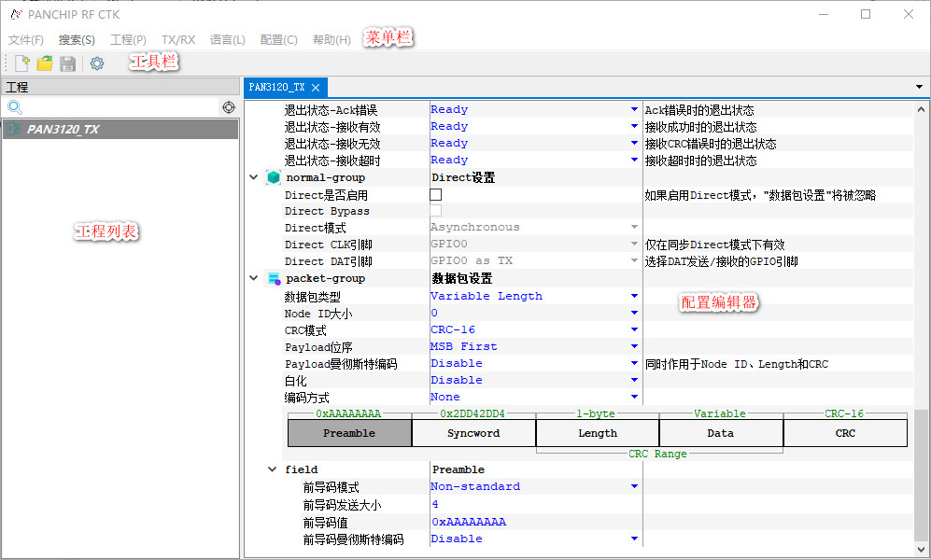Click the locate target icon in project panel

pyautogui.click(x=229, y=108)
